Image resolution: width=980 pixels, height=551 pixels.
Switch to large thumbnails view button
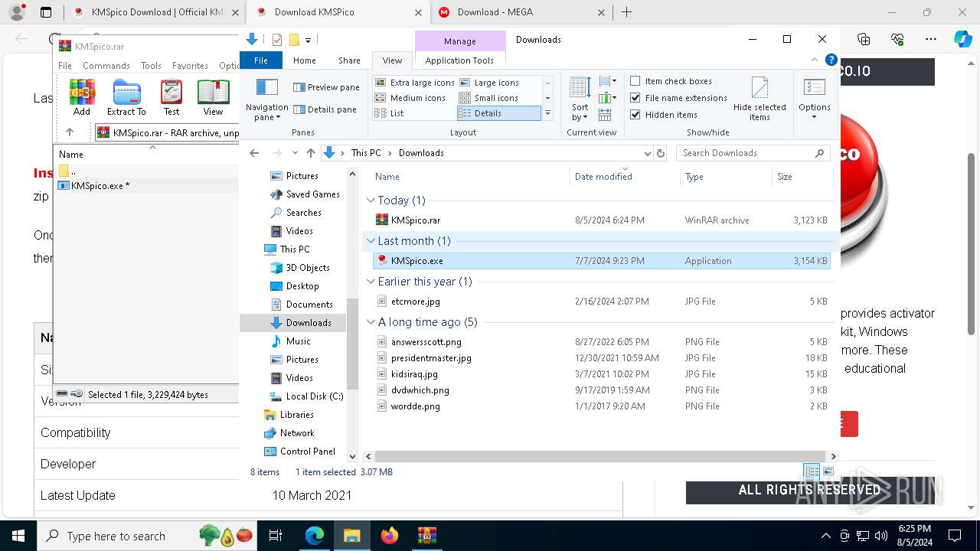828,471
